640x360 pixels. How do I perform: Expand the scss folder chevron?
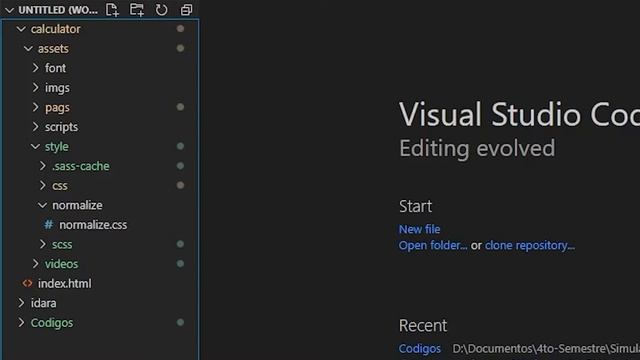click(x=43, y=244)
